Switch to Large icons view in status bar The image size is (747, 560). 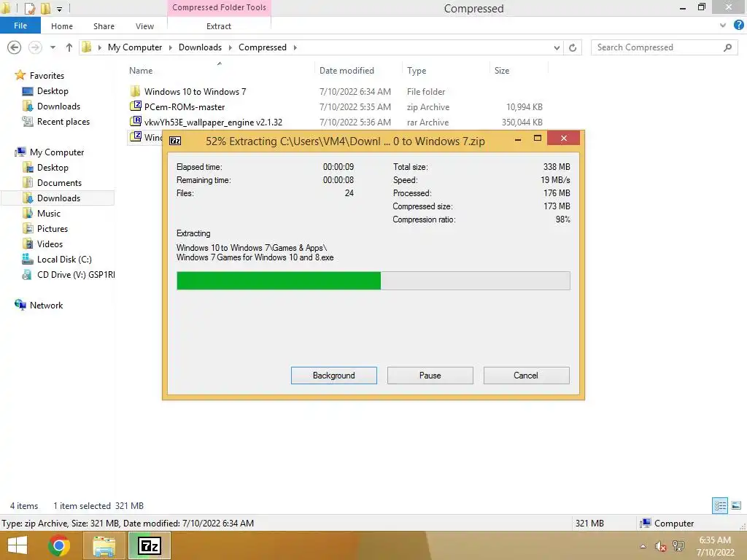pos(736,505)
